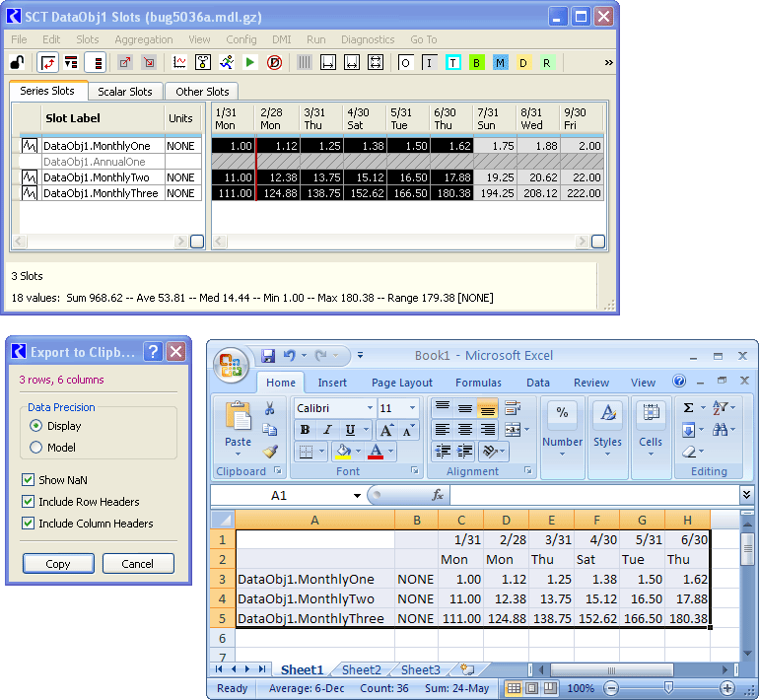Click the Save icon in Excel quick access toolbar
The image size is (759, 700).
point(268,356)
